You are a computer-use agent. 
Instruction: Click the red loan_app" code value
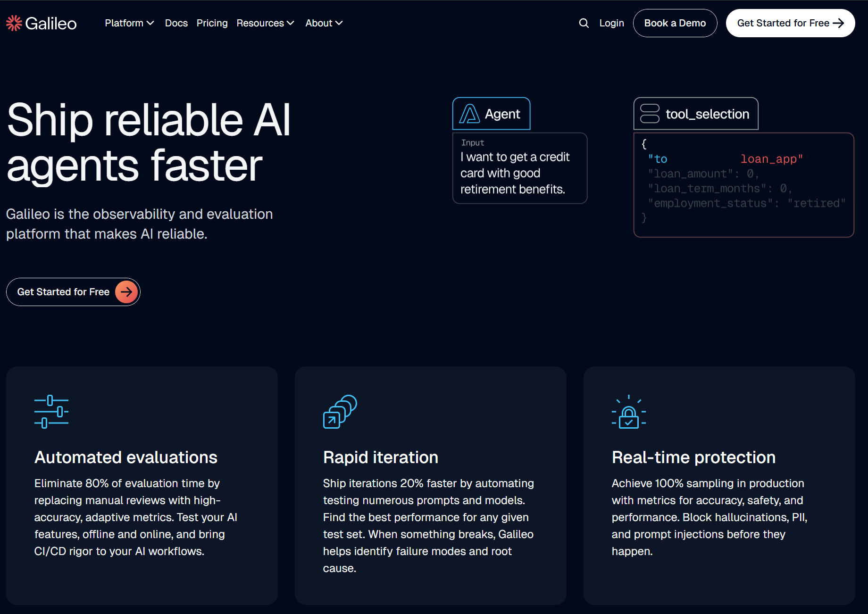pos(772,159)
